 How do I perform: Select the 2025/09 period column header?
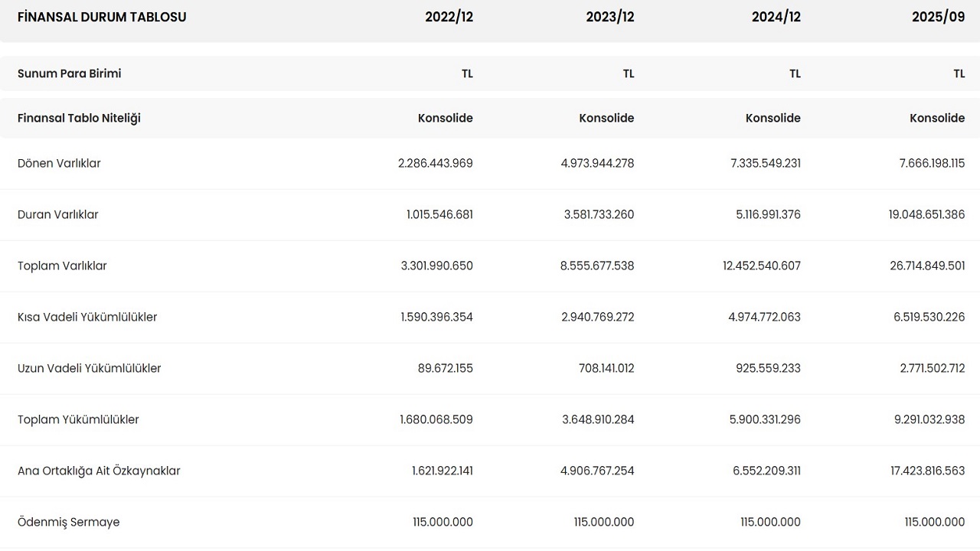[x=938, y=17]
